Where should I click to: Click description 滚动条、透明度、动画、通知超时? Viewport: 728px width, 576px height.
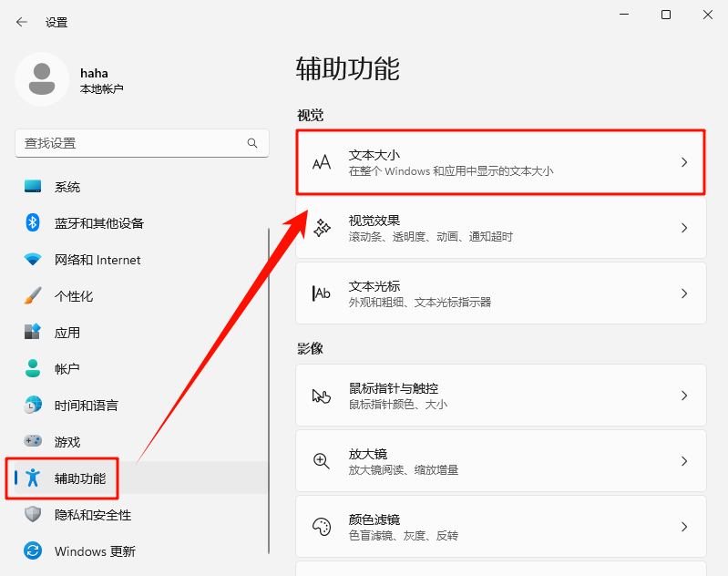tap(430, 237)
